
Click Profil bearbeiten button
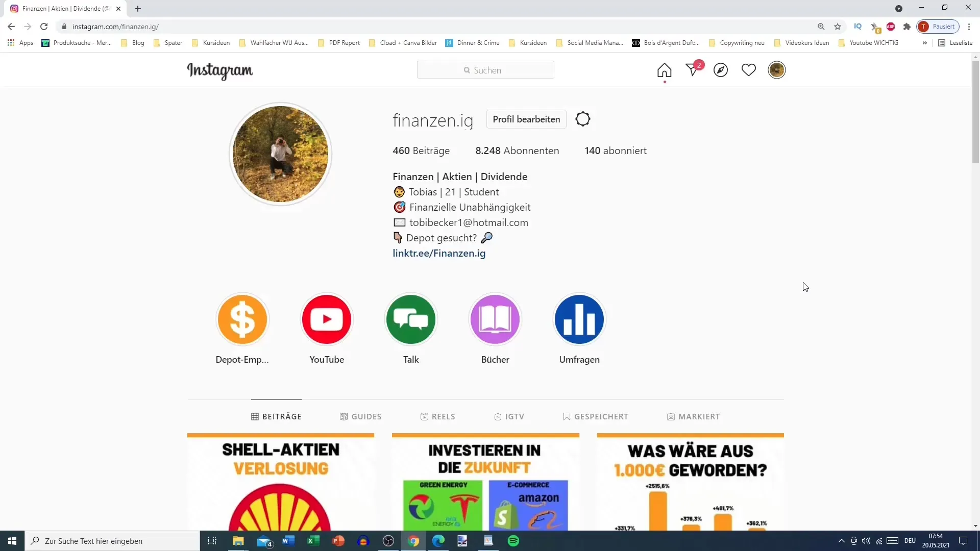click(526, 119)
